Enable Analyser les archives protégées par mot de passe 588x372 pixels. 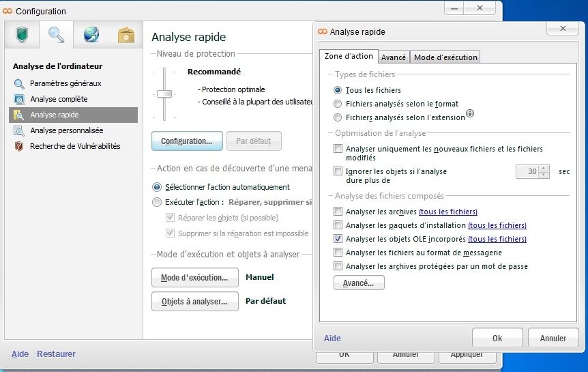[338, 266]
